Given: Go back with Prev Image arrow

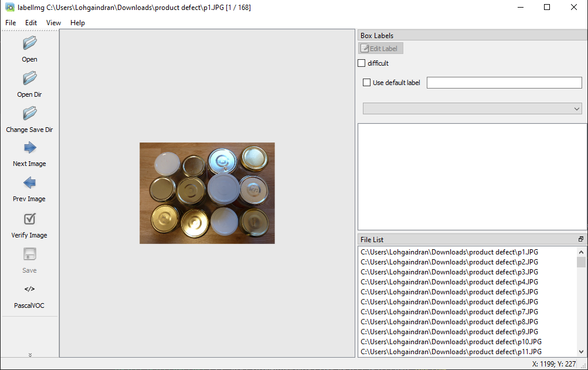Looking at the screenshot, I should point(30,183).
